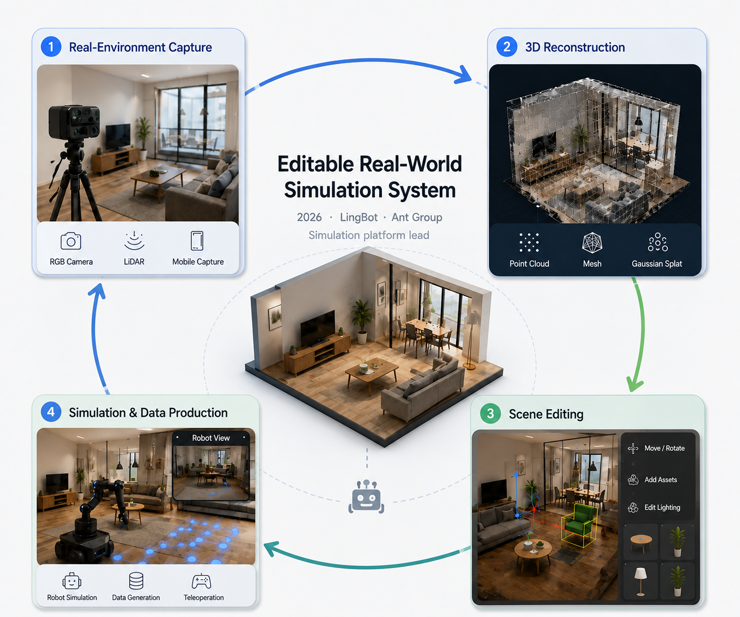Viewport: 740px width, 617px height.
Task: Click the camera-on-tripod living room photo
Action: pos(138,143)
